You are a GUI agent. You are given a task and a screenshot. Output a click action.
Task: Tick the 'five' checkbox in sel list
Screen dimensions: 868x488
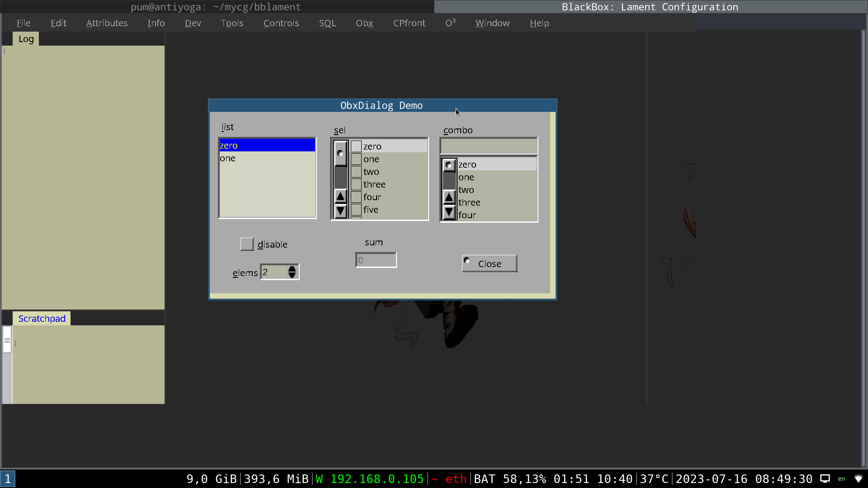pyautogui.click(x=356, y=210)
